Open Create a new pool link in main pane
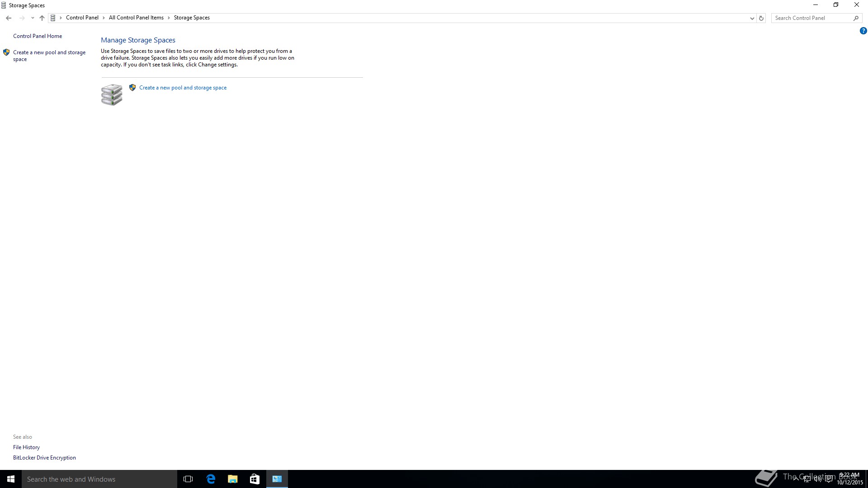The width and height of the screenshot is (868, 488). tap(183, 88)
